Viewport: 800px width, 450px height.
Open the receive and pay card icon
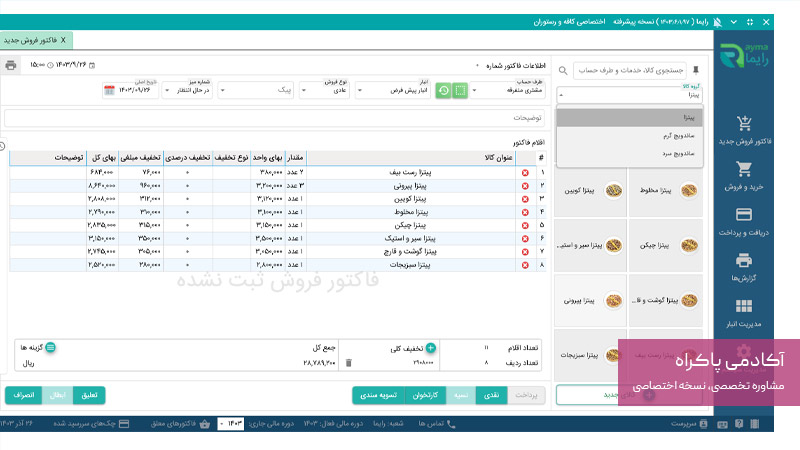pos(744,215)
